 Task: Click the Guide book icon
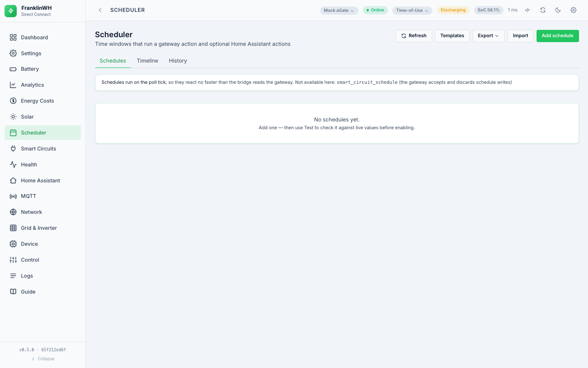[13, 292]
